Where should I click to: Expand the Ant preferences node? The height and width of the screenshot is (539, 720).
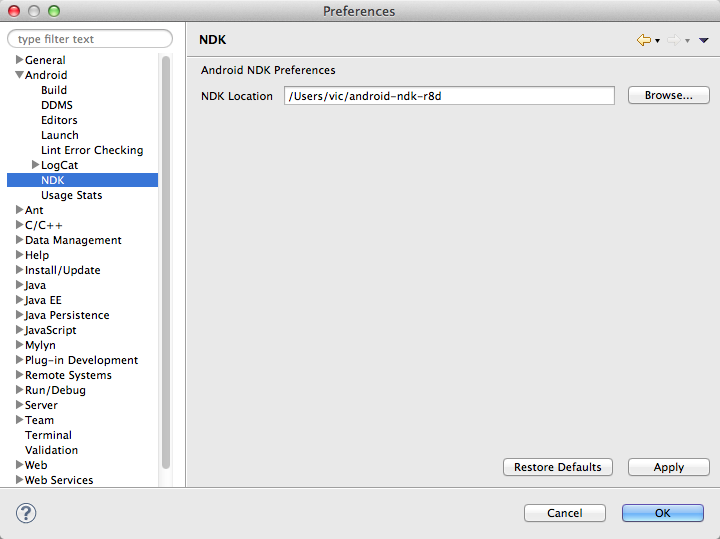(19, 210)
